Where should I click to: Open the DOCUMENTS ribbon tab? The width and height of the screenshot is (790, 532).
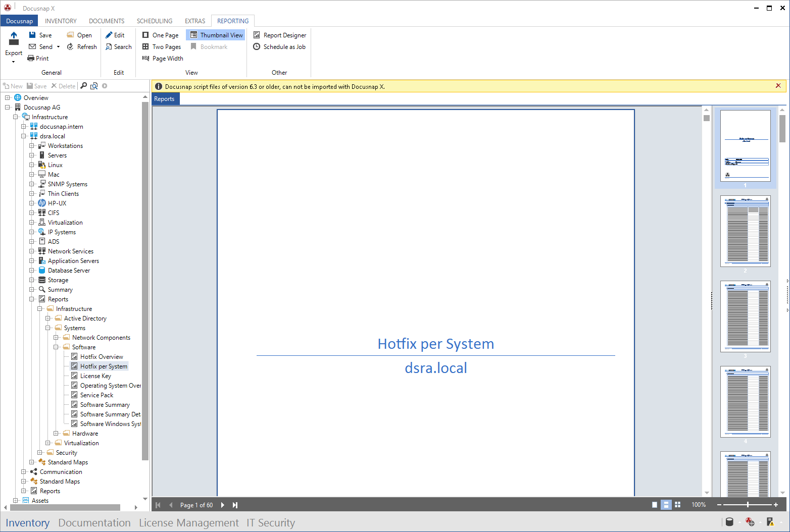107,21
